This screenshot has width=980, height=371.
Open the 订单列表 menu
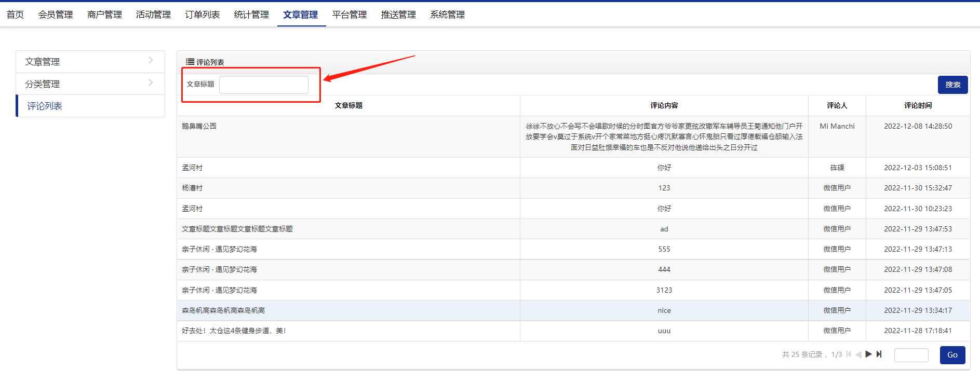[x=202, y=15]
